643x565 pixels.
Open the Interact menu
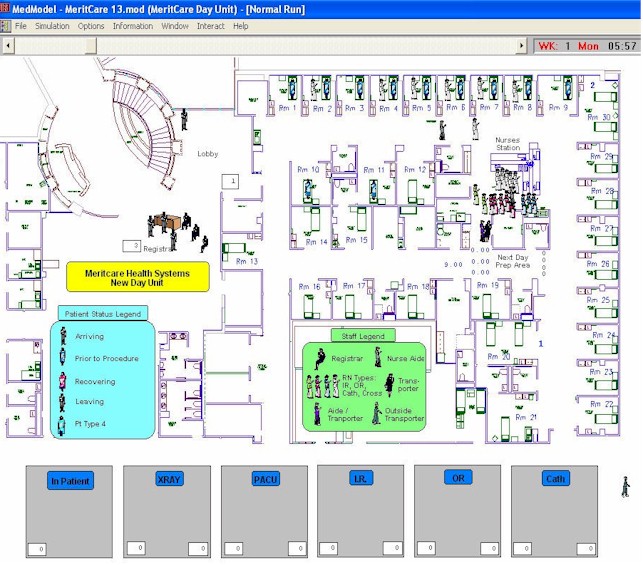coord(211,26)
